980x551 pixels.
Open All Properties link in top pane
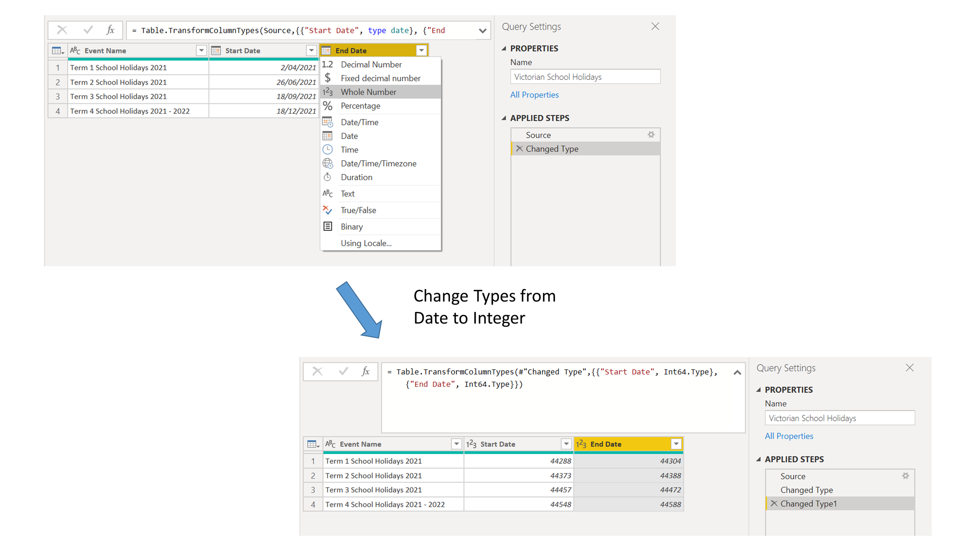click(534, 95)
